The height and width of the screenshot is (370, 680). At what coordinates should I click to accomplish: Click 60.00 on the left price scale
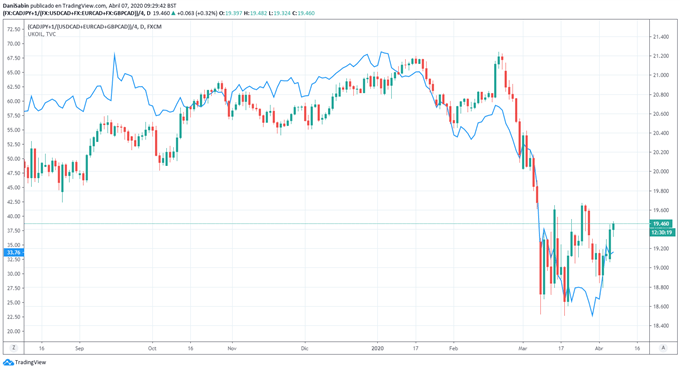(x=13, y=101)
